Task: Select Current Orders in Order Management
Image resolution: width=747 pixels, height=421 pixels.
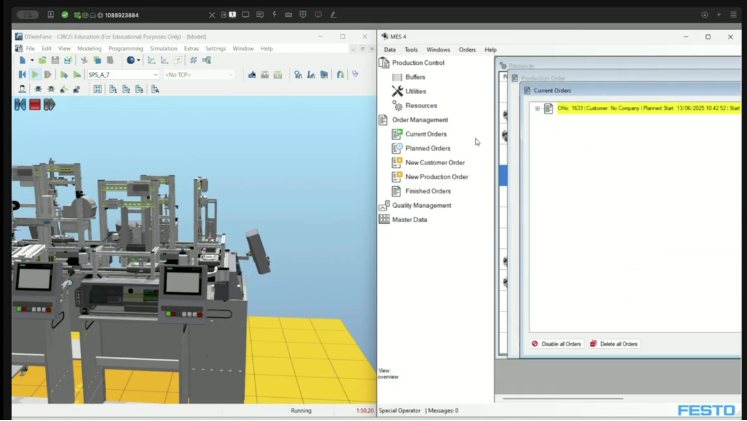Action: click(x=425, y=134)
